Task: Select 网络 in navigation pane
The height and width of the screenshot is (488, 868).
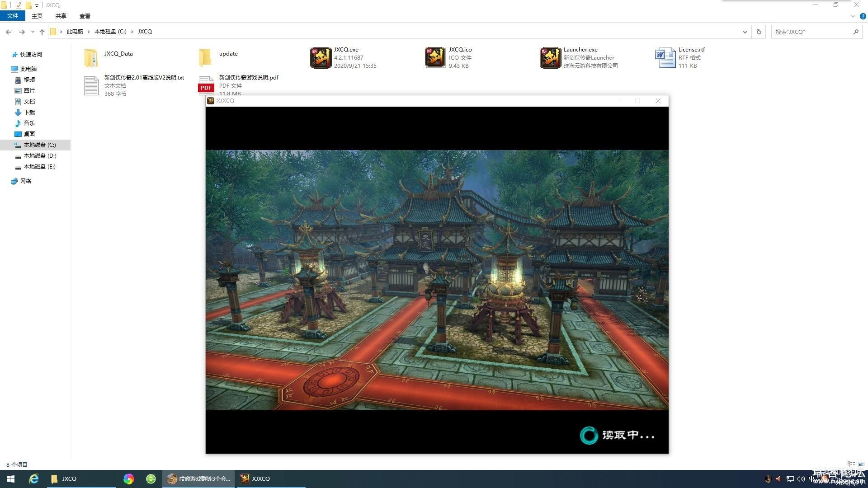Action: coord(25,181)
